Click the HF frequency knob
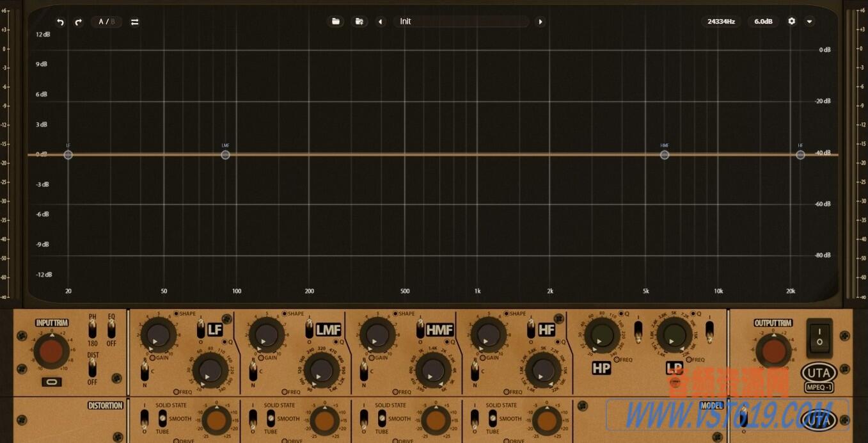This screenshot has height=443, width=868. pos(542,370)
